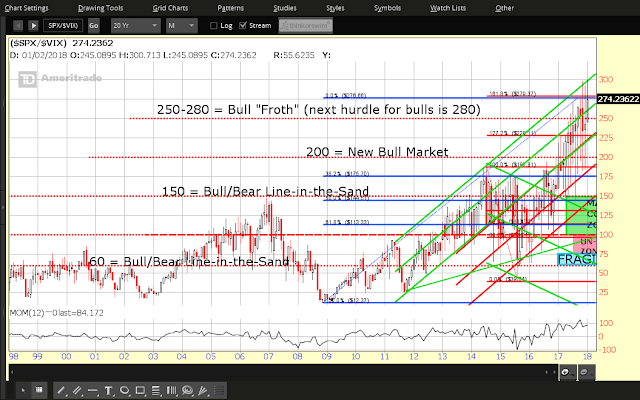This screenshot has height=400, width=640.
Task: Select the rectangle drawing tool
Action: (140, 391)
